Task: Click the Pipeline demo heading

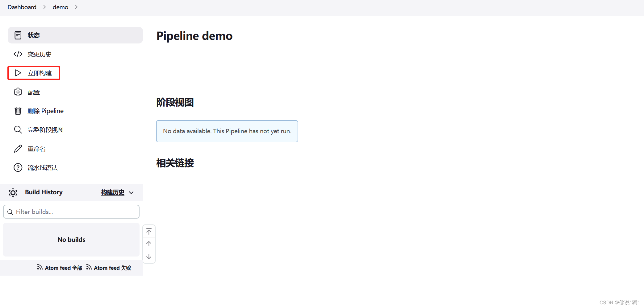Action: 194,36
